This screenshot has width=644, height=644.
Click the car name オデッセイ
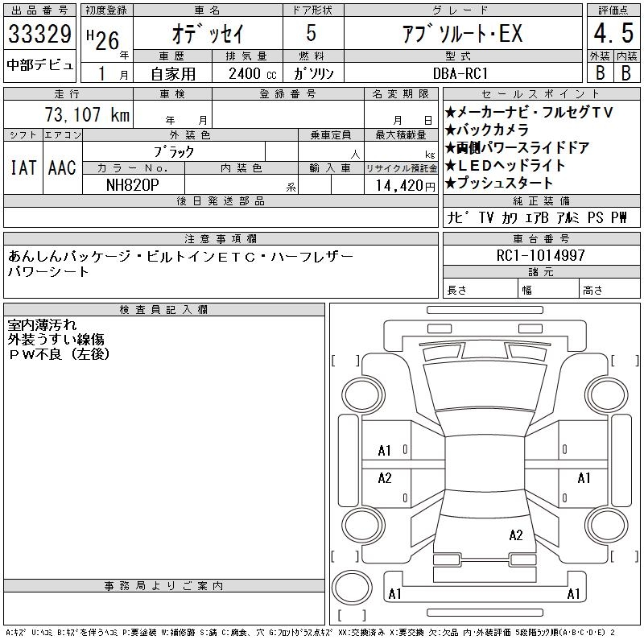click(208, 34)
